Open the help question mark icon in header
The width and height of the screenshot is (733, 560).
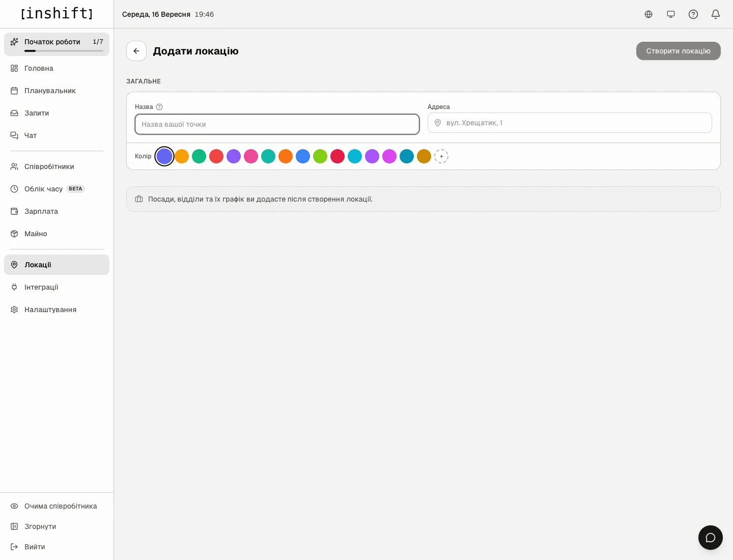pos(693,14)
